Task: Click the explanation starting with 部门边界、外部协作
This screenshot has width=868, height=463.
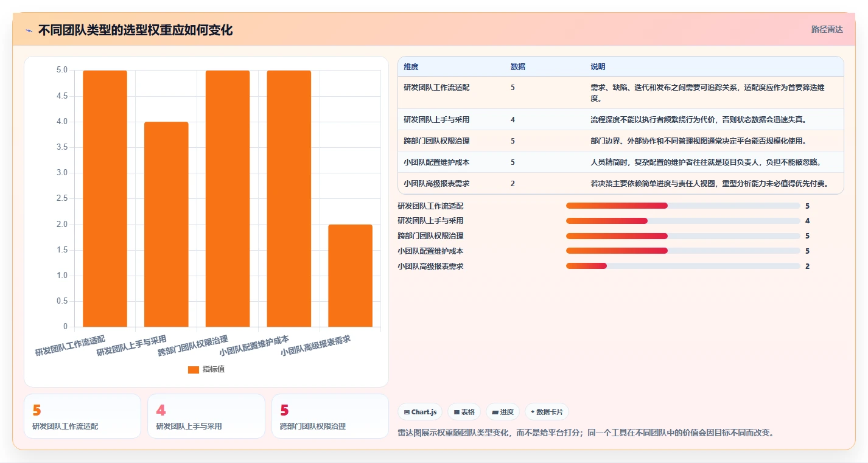Action: pos(698,141)
